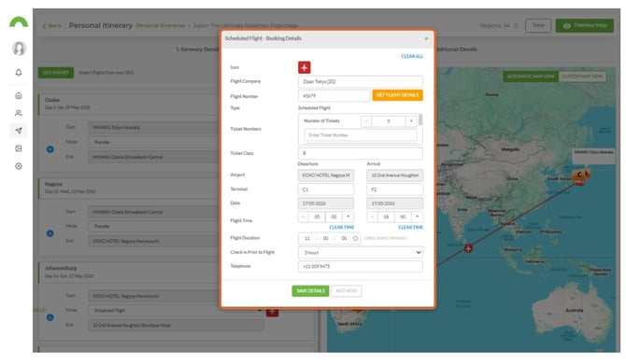The image size is (626, 364).
Task: Click the Flight Number input field
Action: pyautogui.click(x=334, y=96)
